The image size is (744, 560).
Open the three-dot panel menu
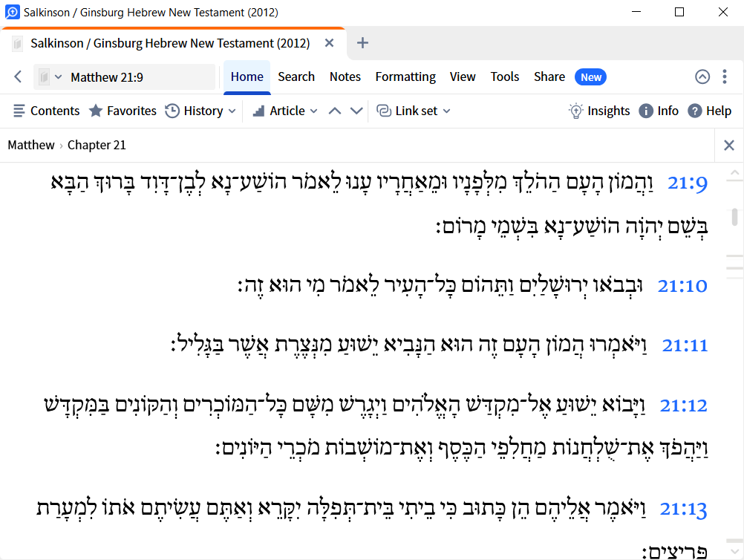point(725,77)
